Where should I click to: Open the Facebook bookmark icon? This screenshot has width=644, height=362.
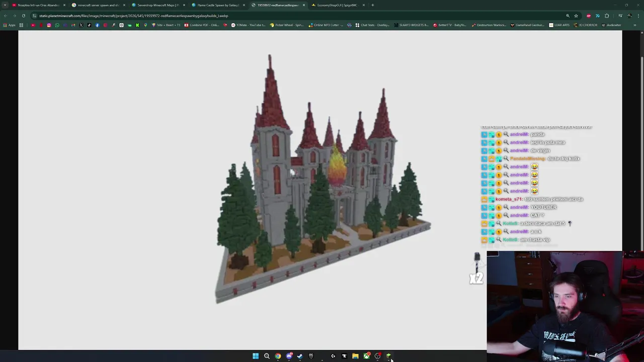point(97,25)
